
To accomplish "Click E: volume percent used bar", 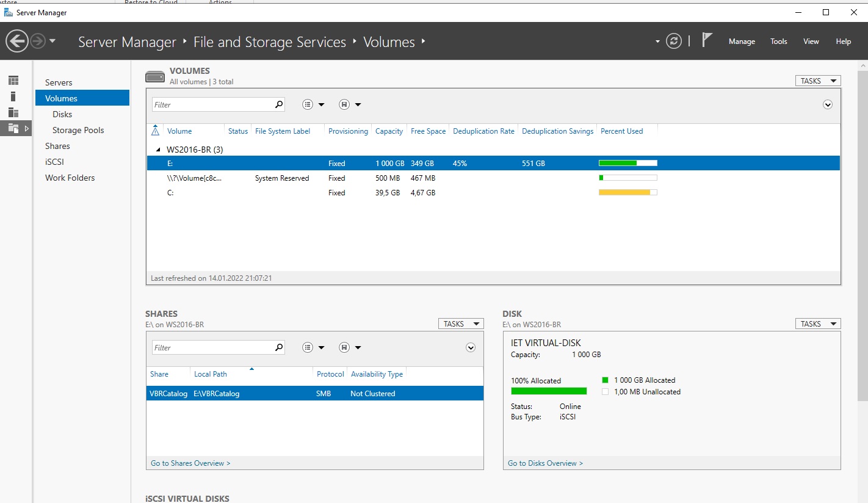I will click(x=628, y=163).
